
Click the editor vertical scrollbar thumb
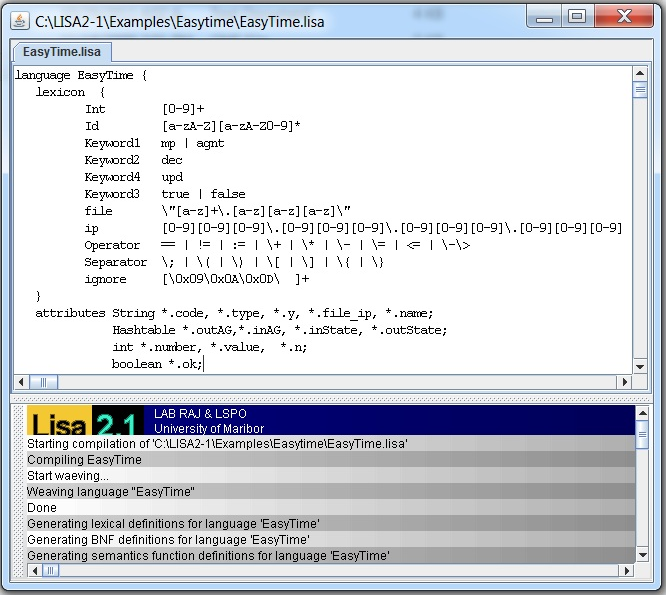tap(640, 90)
